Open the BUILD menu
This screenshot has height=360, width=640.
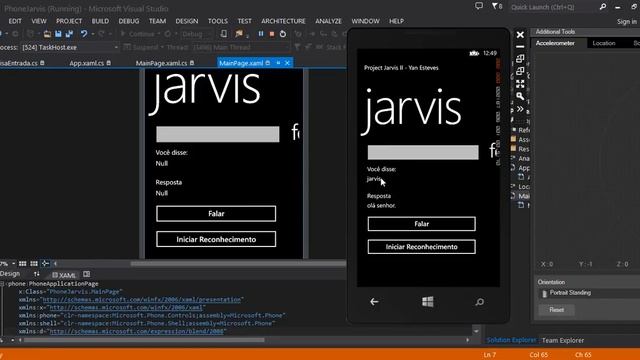[x=100, y=21]
